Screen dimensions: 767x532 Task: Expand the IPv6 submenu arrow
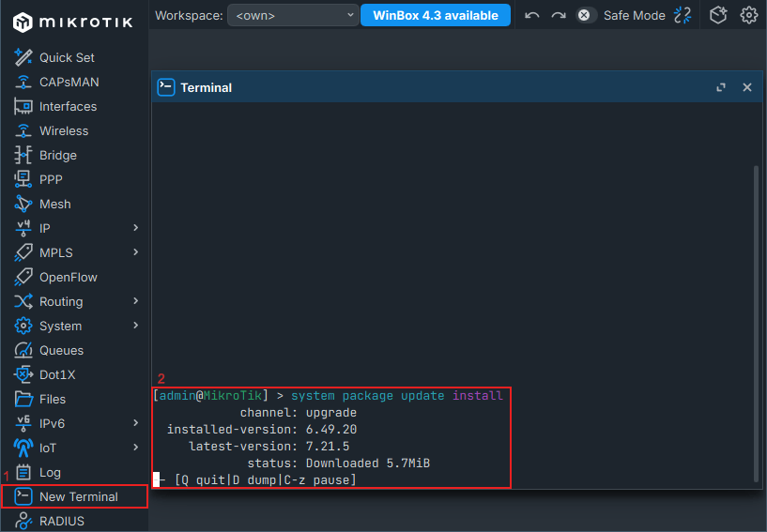[x=136, y=423]
